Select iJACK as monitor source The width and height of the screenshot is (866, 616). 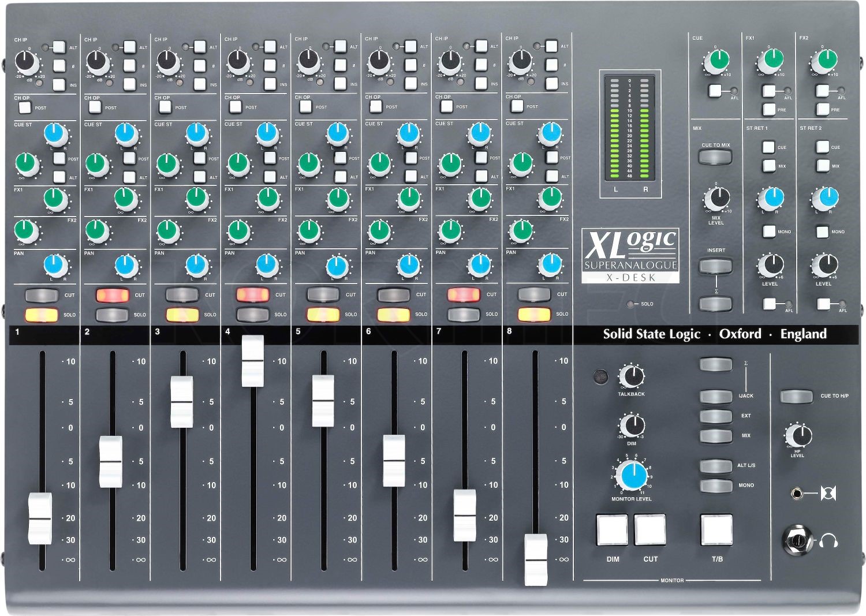[x=716, y=396]
